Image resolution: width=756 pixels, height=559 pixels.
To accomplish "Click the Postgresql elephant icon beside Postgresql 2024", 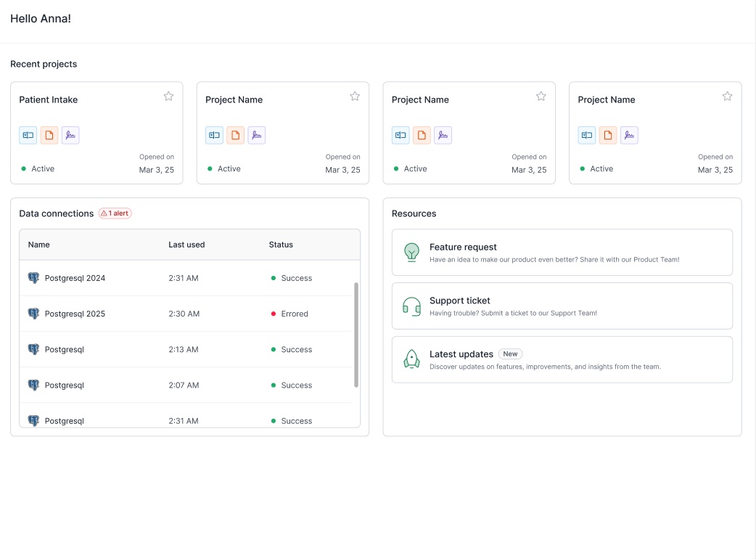I will click(33, 277).
